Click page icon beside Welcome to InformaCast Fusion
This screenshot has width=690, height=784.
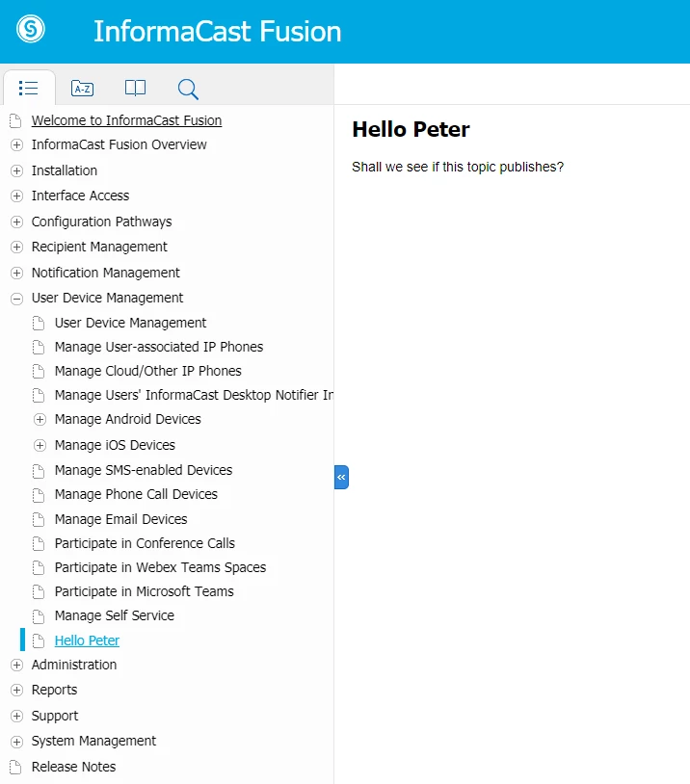(15, 120)
